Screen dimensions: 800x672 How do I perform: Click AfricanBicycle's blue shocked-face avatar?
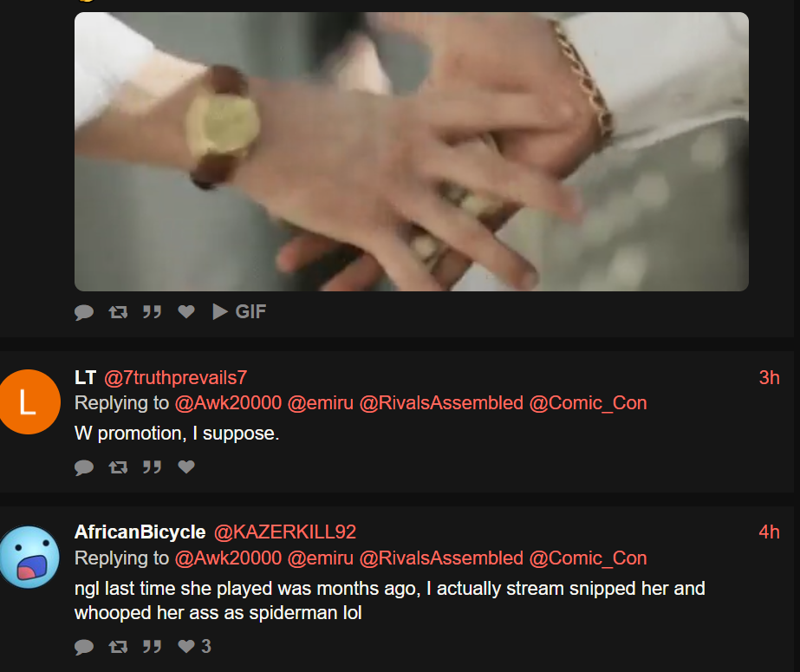(x=29, y=558)
